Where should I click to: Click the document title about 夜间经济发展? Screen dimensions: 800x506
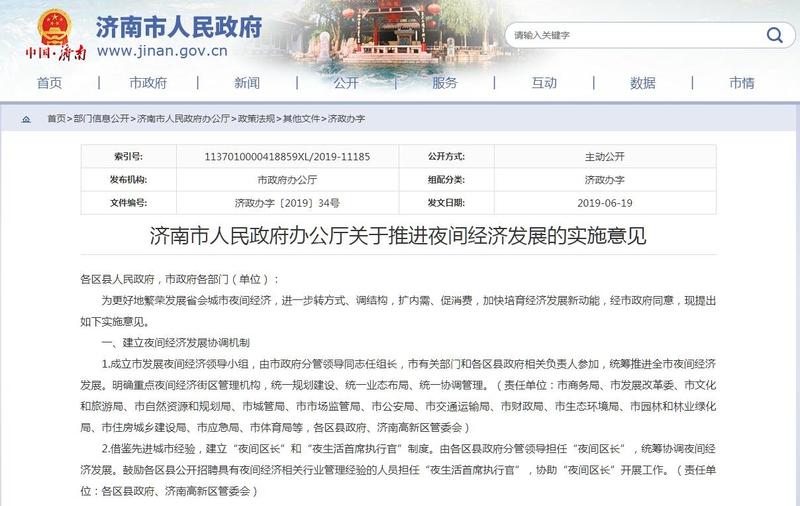(398, 236)
